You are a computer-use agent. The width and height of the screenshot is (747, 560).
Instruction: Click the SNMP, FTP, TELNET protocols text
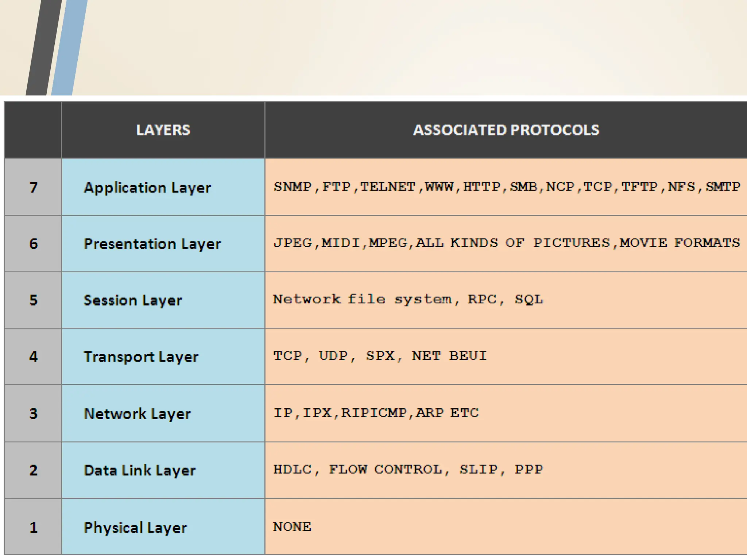point(506,187)
